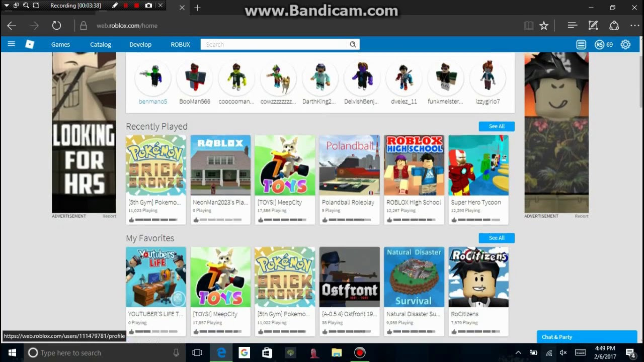
Task: Open the Games menu item
Action: 60,44
